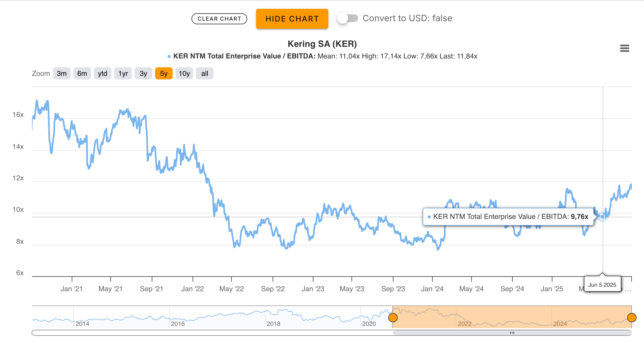The image size is (644, 343).
Task: Select the 6m zoom range
Action: 82,74
